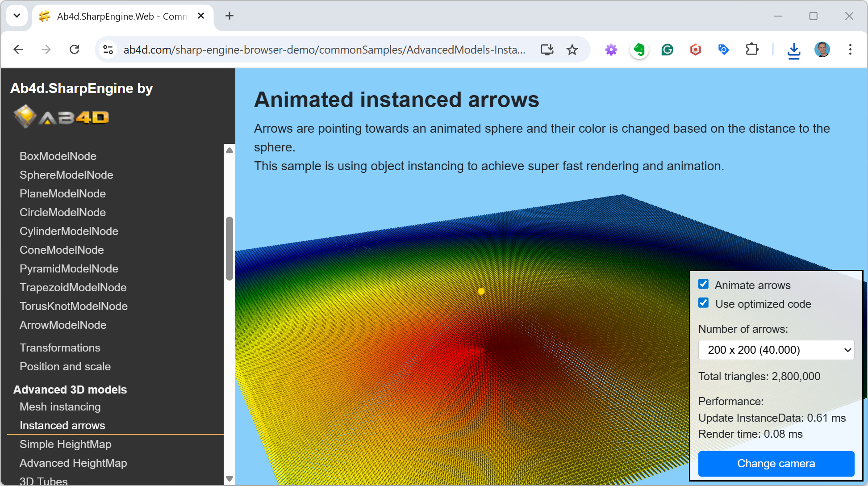Open the site information icon
The height and width of the screenshot is (486, 868).
[x=108, y=50]
